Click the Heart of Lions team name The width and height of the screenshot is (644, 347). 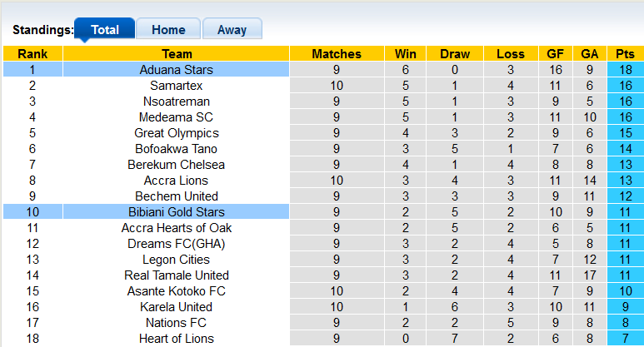[x=177, y=339]
